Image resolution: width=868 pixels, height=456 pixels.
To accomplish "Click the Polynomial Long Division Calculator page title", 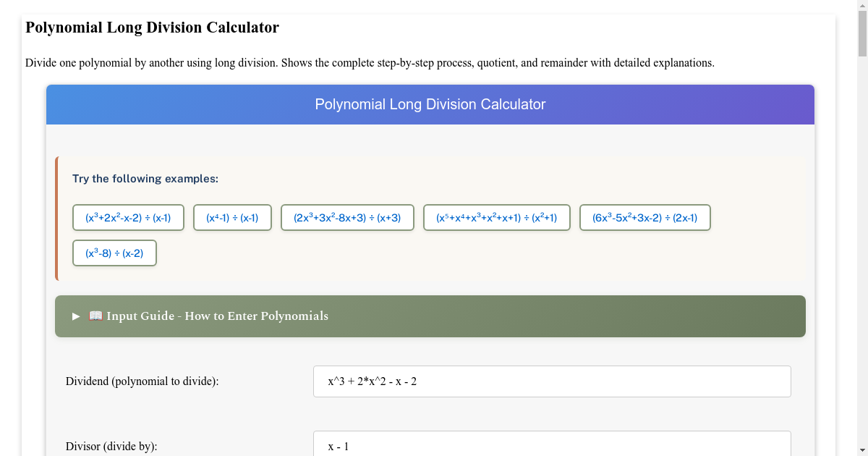I will click(152, 28).
